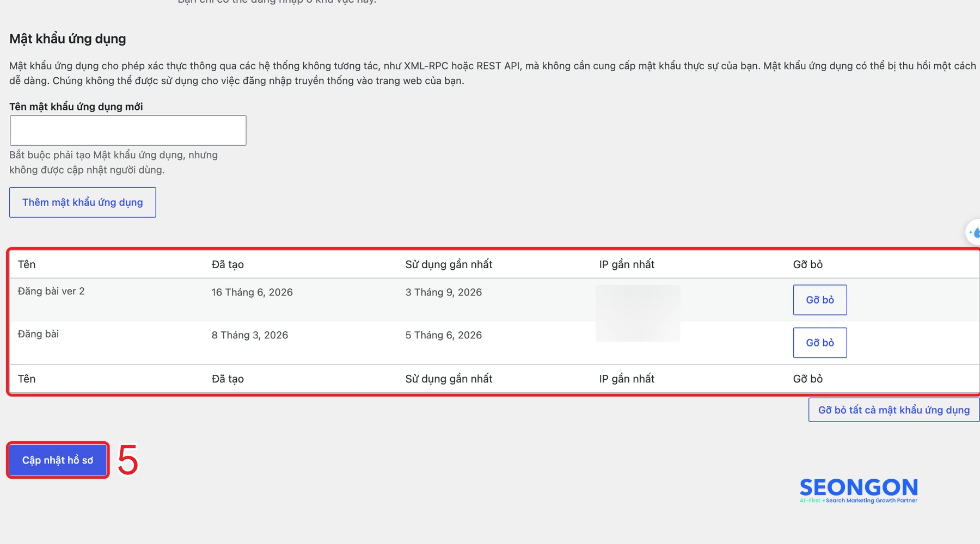Click the blue droplet icon at right edge
The height and width of the screenshot is (544, 980).
coord(975,233)
